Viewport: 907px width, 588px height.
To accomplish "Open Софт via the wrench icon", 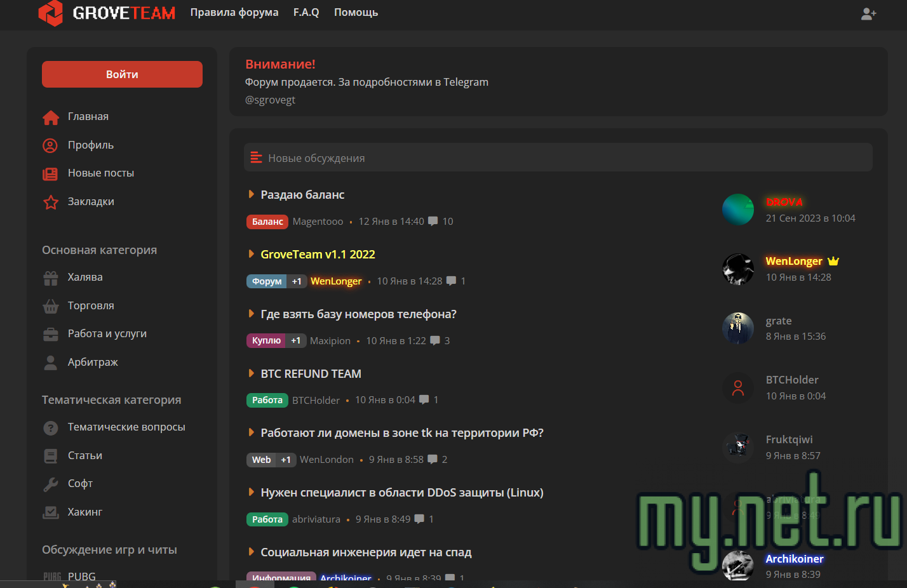I will point(50,483).
